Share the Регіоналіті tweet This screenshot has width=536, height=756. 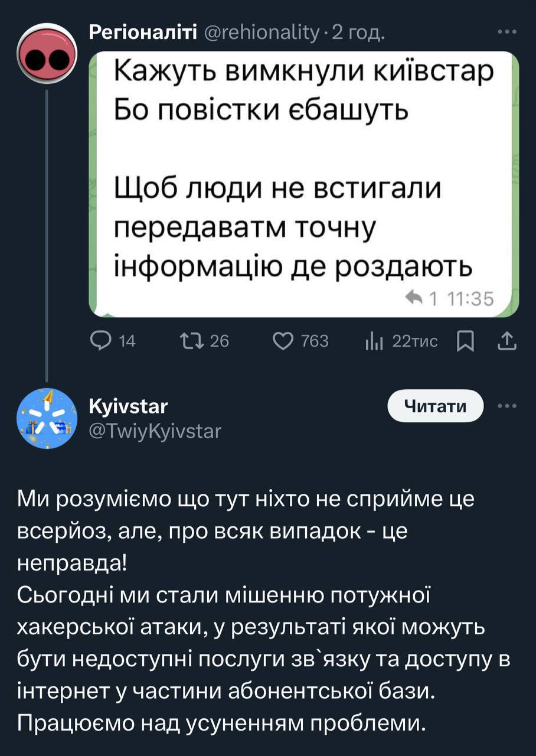[x=508, y=341]
